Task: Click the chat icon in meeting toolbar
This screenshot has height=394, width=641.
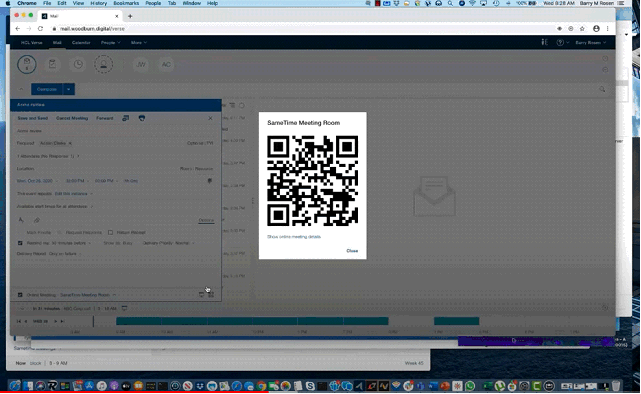Action: (x=126, y=118)
